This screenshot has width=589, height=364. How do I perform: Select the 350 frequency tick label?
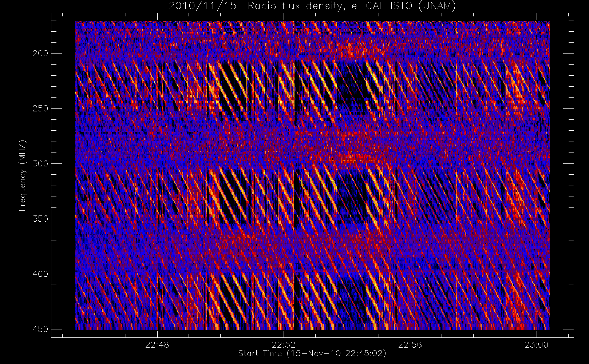coord(40,219)
